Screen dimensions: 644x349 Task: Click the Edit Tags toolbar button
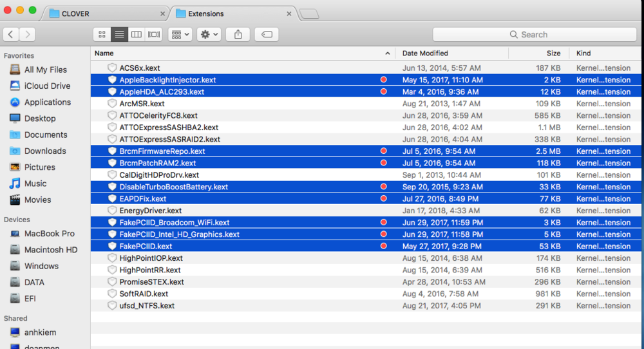coord(266,34)
